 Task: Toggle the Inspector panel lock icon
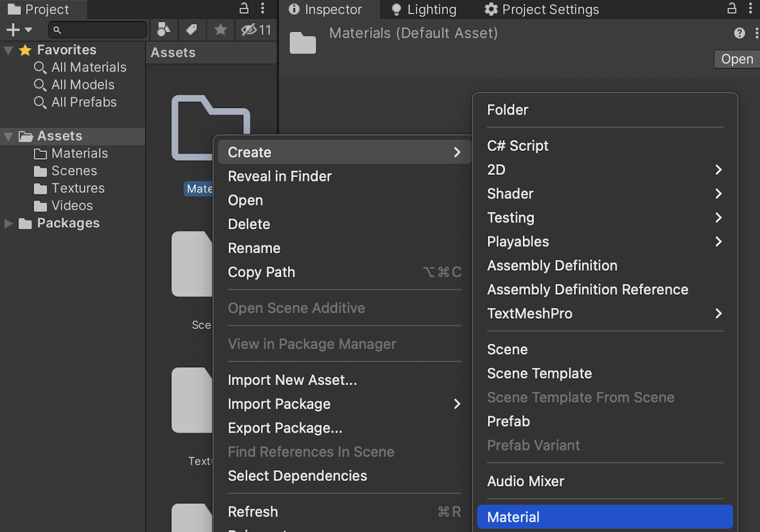click(732, 9)
